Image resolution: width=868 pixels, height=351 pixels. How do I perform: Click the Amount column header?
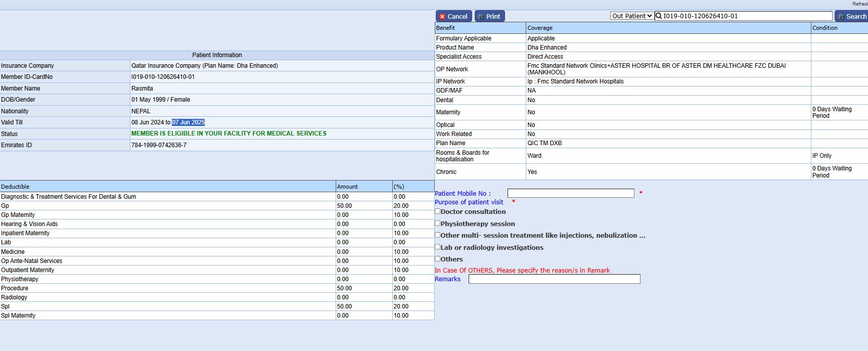(347, 187)
